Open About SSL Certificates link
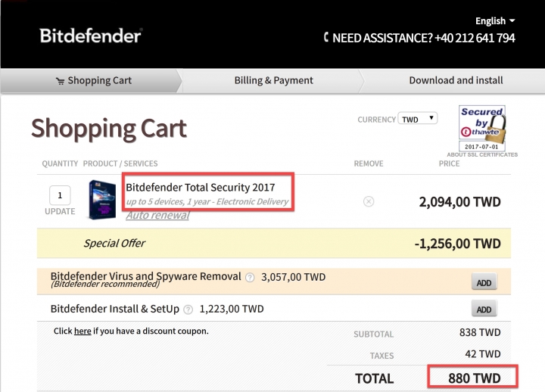This screenshot has height=392, width=545. (x=482, y=154)
